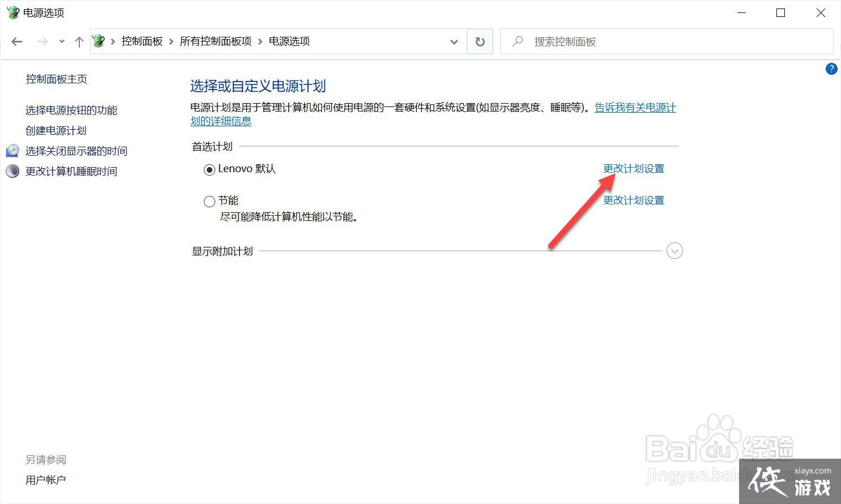The width and height of the screenshot is (841, 504).
Task: Expand the chevron after 所有控制面板项 breadcrumb
Action: (261, 41)
